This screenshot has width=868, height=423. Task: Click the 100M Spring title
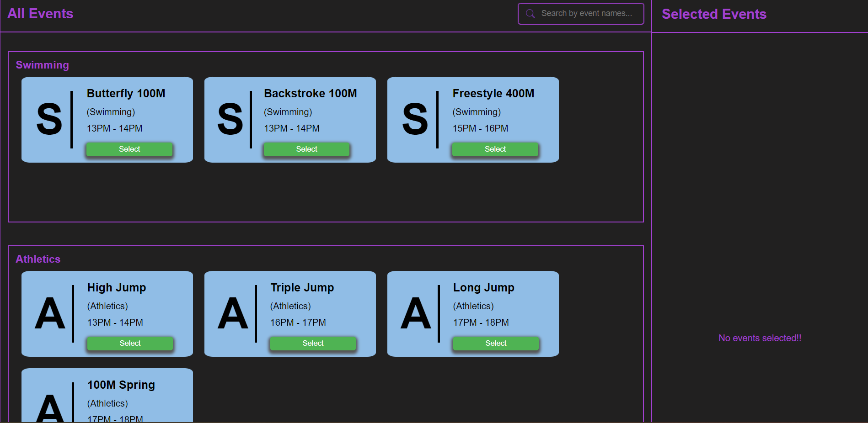point(121,385)
